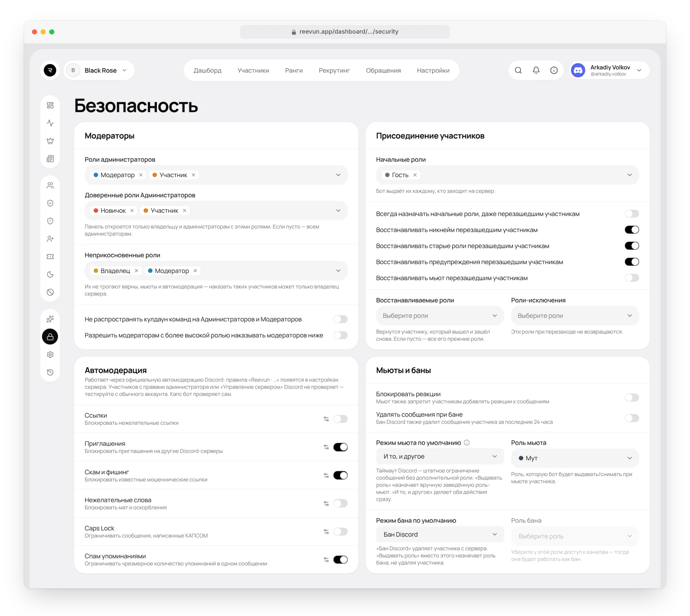This screenshot has width=690, height=616.
Task: Open the search icon in header
Action: click(518, 70)
